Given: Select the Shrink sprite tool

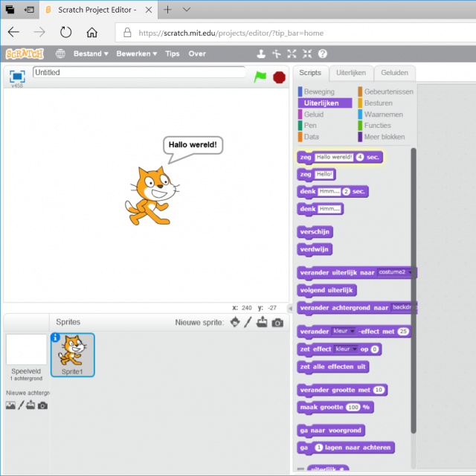Looking at the screenshot, I should (307, 54).
